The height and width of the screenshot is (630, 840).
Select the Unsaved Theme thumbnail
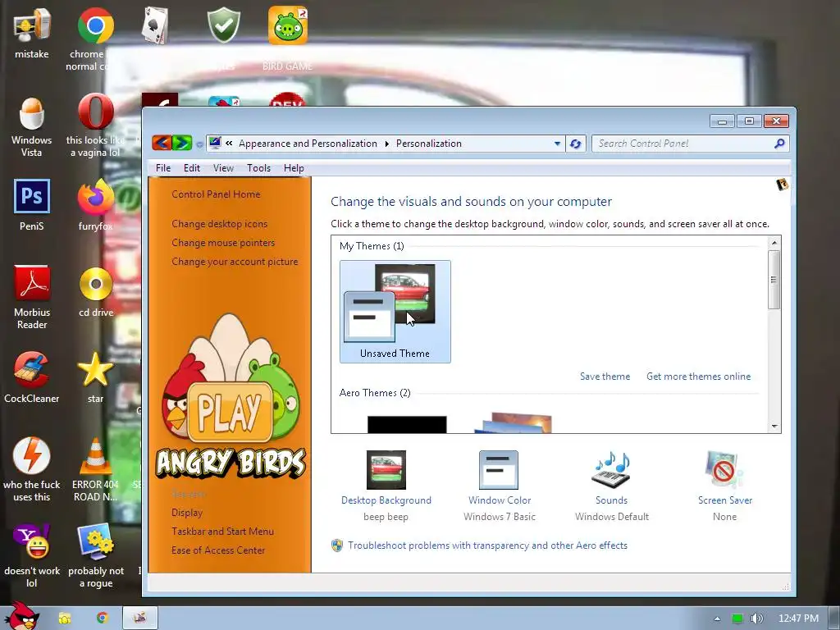point(395,312)
